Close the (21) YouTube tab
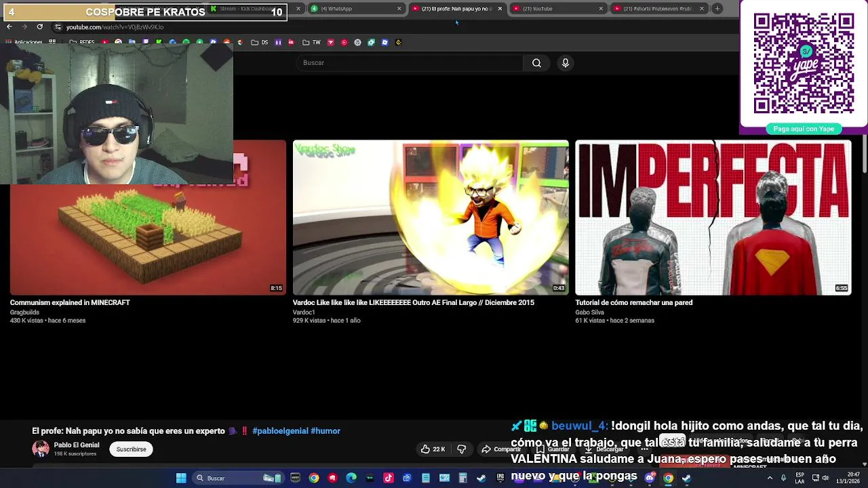The width and height of the screenshot is (868, 488). [x=601, y=9]
